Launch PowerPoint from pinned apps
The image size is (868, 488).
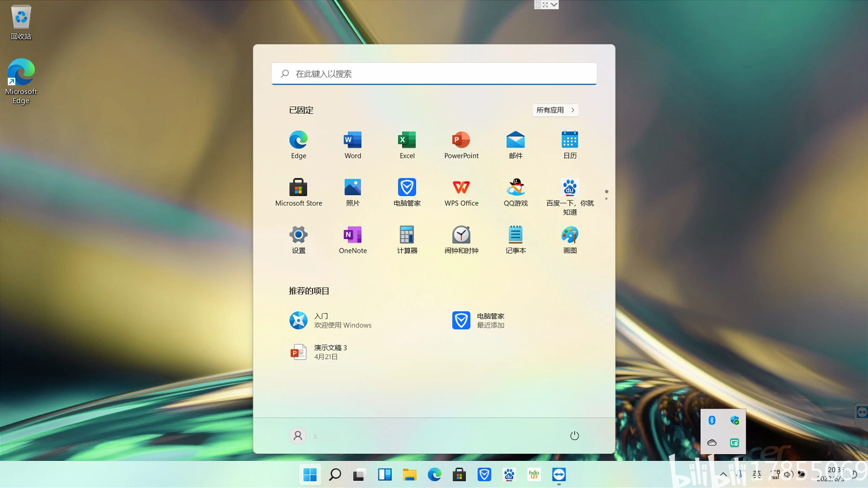click(x=461, y=145)
